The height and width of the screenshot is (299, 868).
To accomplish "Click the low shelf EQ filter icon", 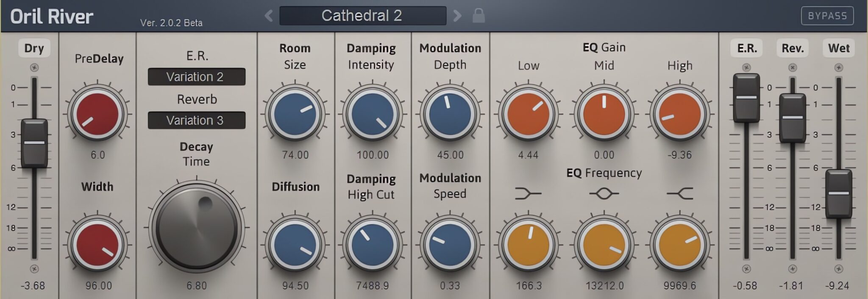I will 528,194.
